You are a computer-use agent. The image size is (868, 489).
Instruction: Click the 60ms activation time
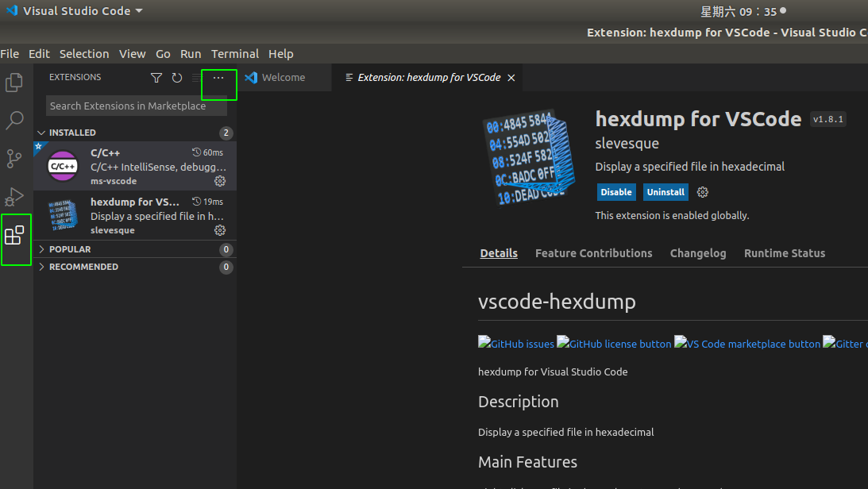click(207, 152)
